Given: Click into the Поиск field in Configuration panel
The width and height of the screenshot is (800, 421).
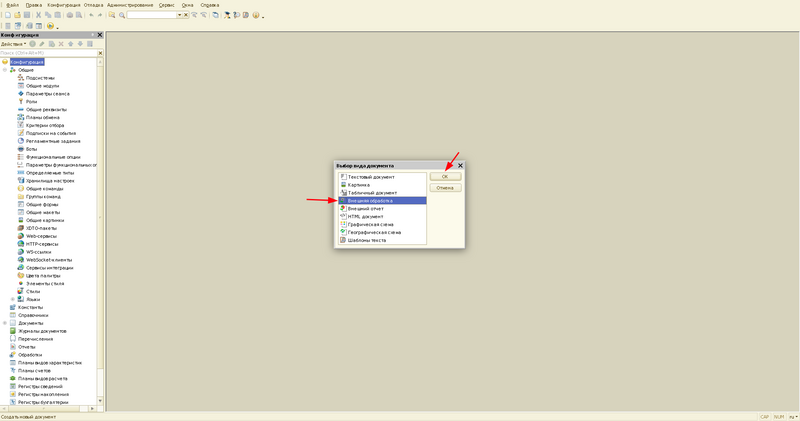Looking at the screenshot, I should tap(48, 53).
